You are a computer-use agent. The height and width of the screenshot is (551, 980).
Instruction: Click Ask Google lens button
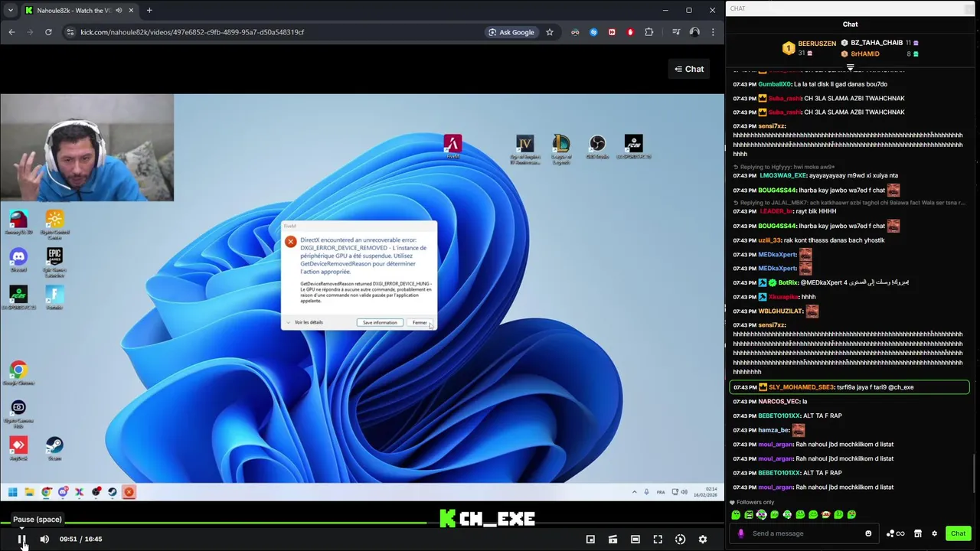[511, 32]
